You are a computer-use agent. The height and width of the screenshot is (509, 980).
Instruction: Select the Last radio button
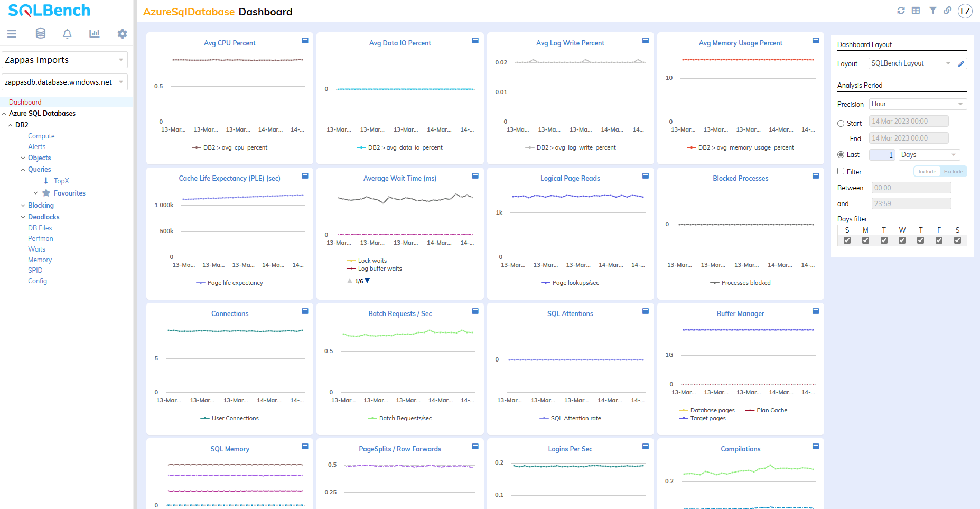pos(841,155)
